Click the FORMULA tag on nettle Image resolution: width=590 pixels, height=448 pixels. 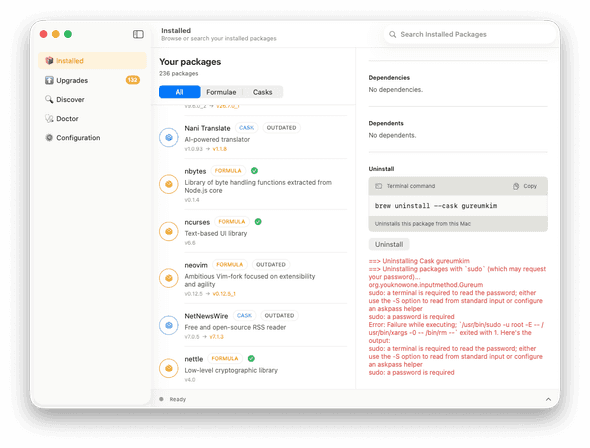(225, 358)
